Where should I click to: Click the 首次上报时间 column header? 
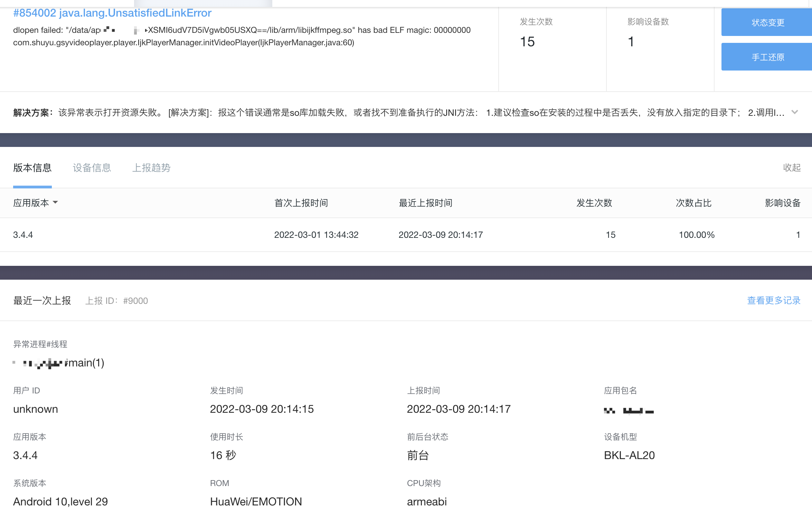[x=301, y=203]
